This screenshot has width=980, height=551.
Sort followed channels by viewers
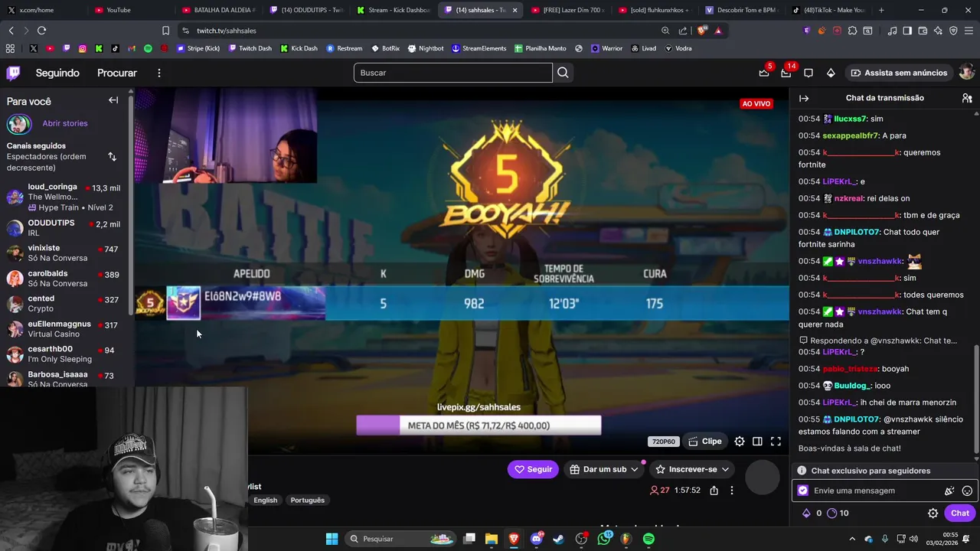click(112, 157)
